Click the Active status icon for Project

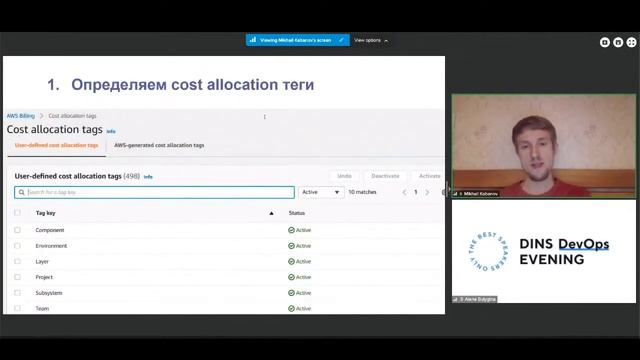[x=291, y=277]
